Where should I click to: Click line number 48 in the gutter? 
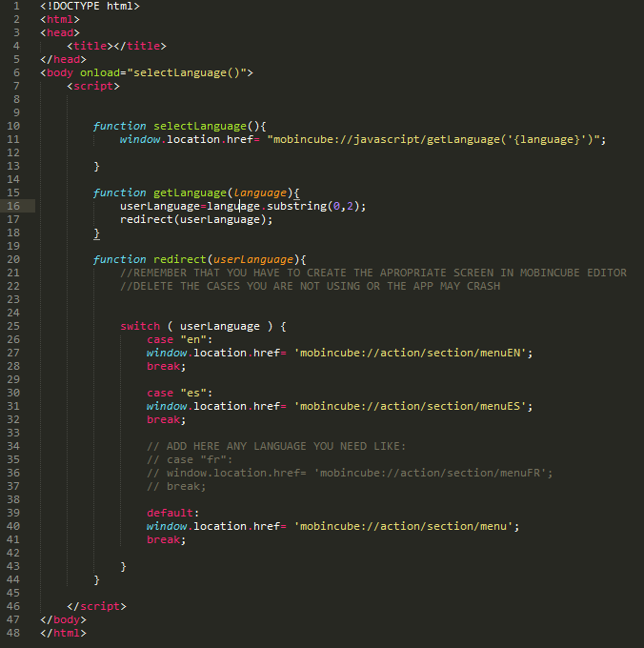pos(13,633)
